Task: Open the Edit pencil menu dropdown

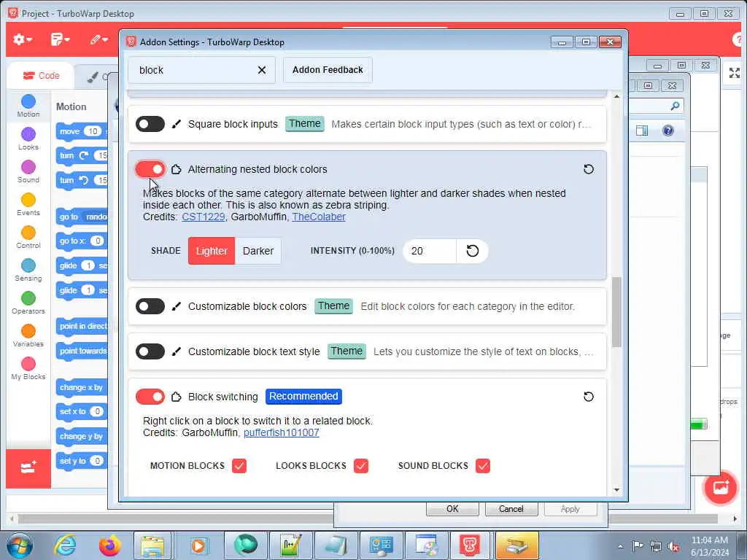Action: (98, 39)
